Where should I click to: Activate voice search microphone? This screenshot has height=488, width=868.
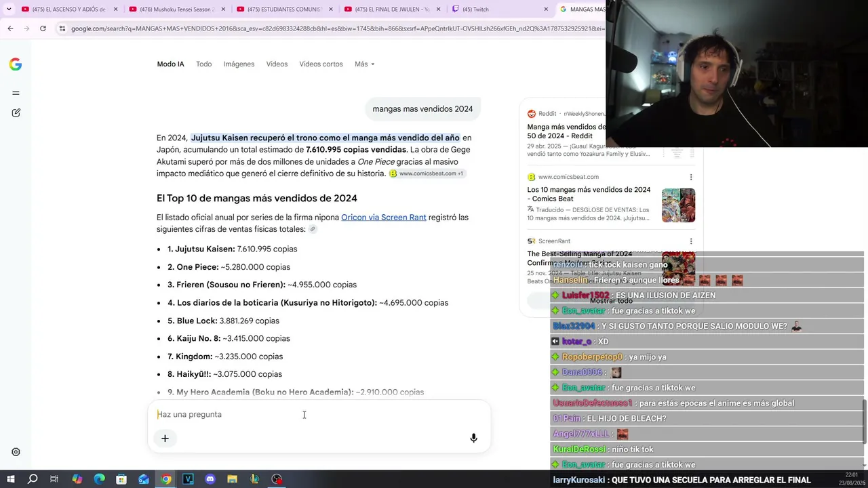[x=473, y=439]
